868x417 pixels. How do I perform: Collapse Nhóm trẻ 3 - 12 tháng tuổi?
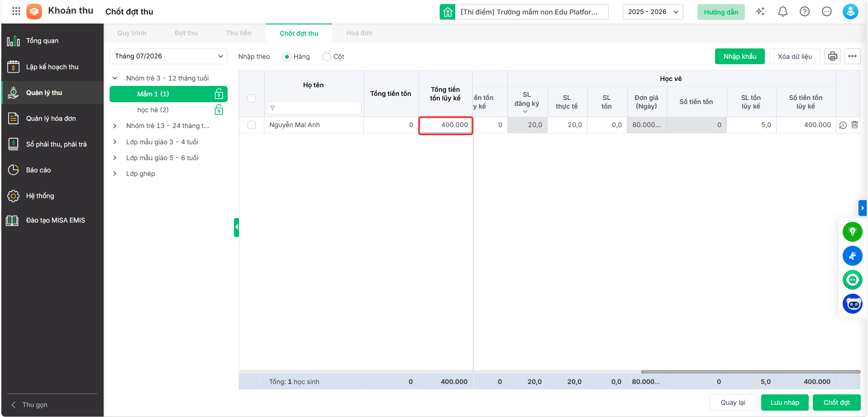tap(115, 78)
